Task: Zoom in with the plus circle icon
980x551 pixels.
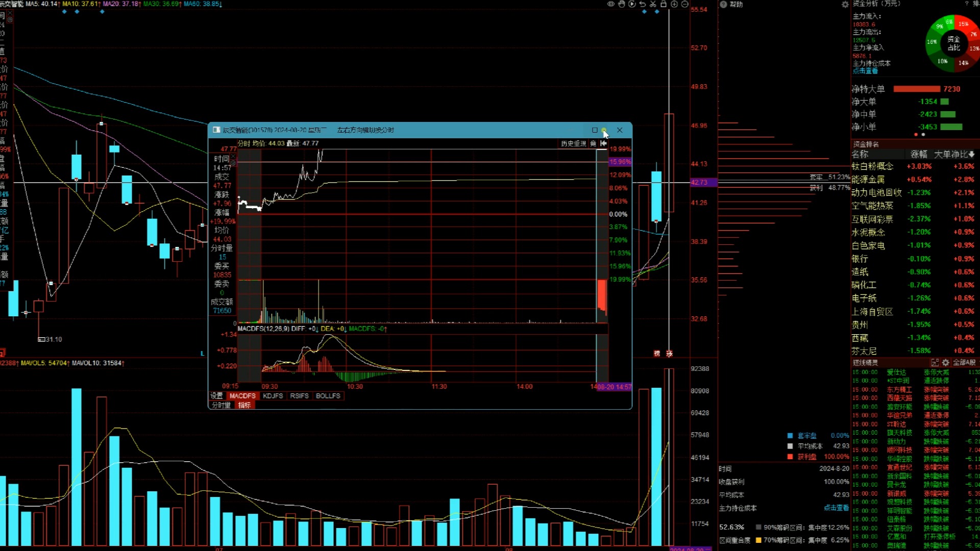Action: click(674, 4)
